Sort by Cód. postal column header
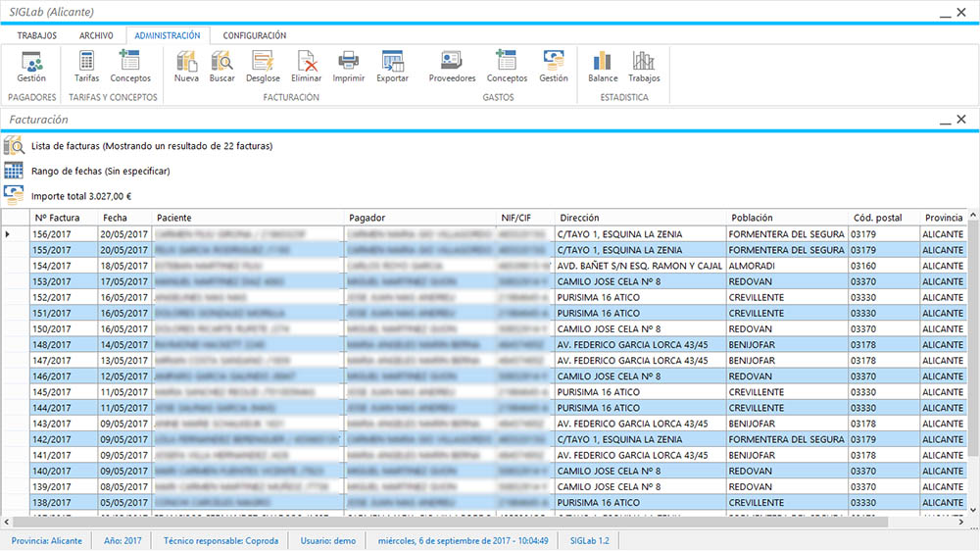980x551 pixels. click(x=884, y=218)
